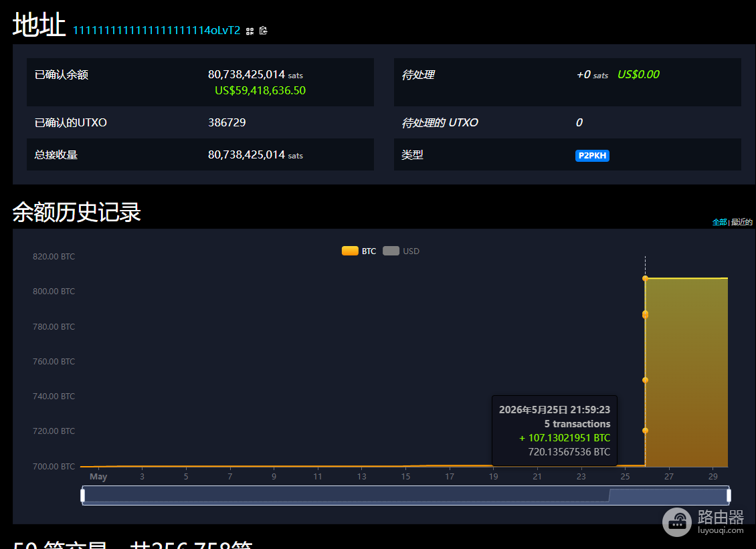Screen dimensions: 756x549
Task: Toggle the USD legend series
Action: [401, 251]
